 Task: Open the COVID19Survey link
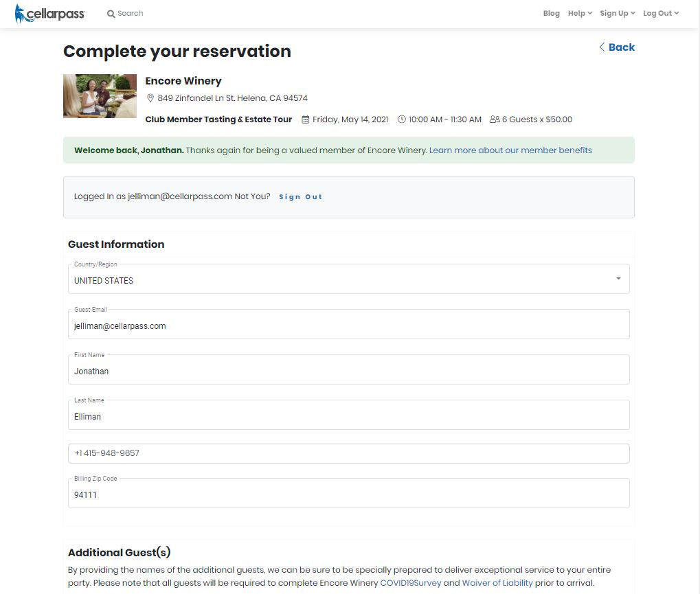click(x=411, y=583)
